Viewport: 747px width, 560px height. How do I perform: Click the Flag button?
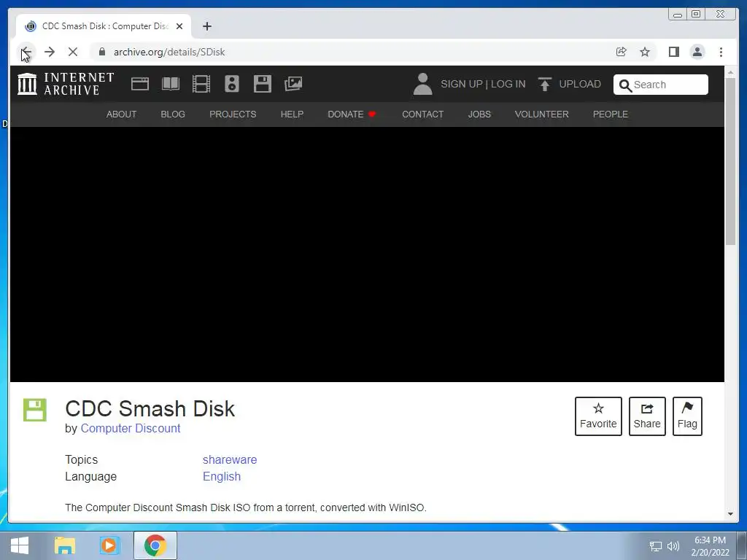click(687, 416)
